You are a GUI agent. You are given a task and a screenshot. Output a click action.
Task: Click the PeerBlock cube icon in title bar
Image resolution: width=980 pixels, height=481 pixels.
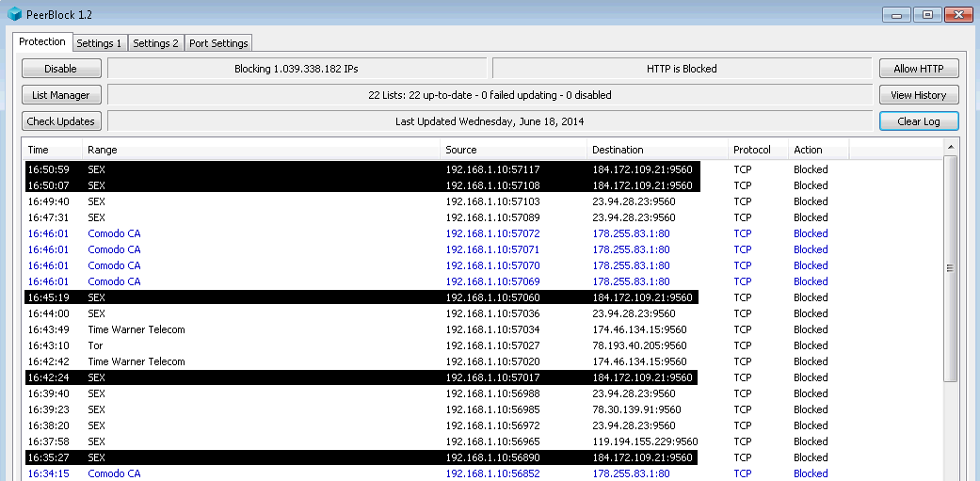click(x=15, y=14)
